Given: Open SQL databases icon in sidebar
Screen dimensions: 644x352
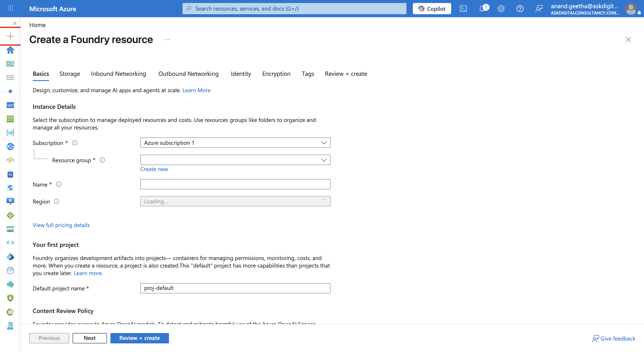Looking at the screenshot, I should click(10, 174).
